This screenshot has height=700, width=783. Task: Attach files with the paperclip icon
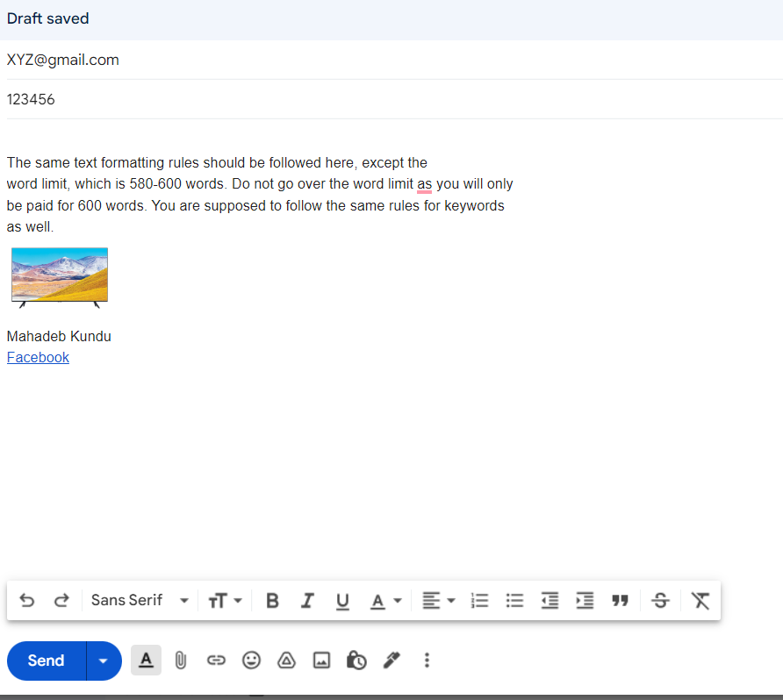pyautogui.click(x=181, y=660)
